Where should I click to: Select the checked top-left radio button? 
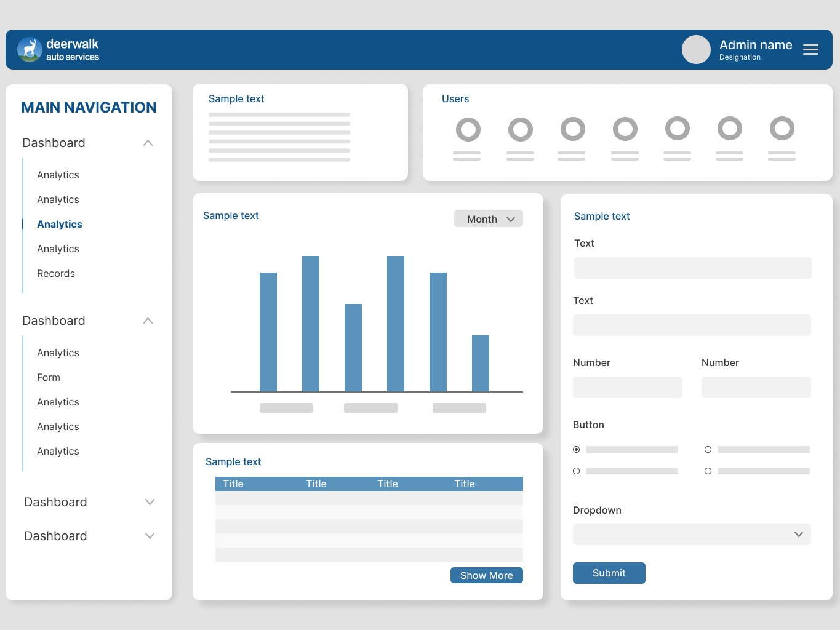click(577, 449)
